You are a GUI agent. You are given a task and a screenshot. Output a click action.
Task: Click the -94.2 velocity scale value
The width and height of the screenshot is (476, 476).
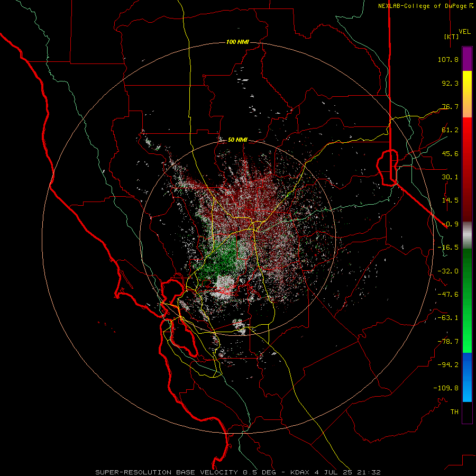(448, 364)
